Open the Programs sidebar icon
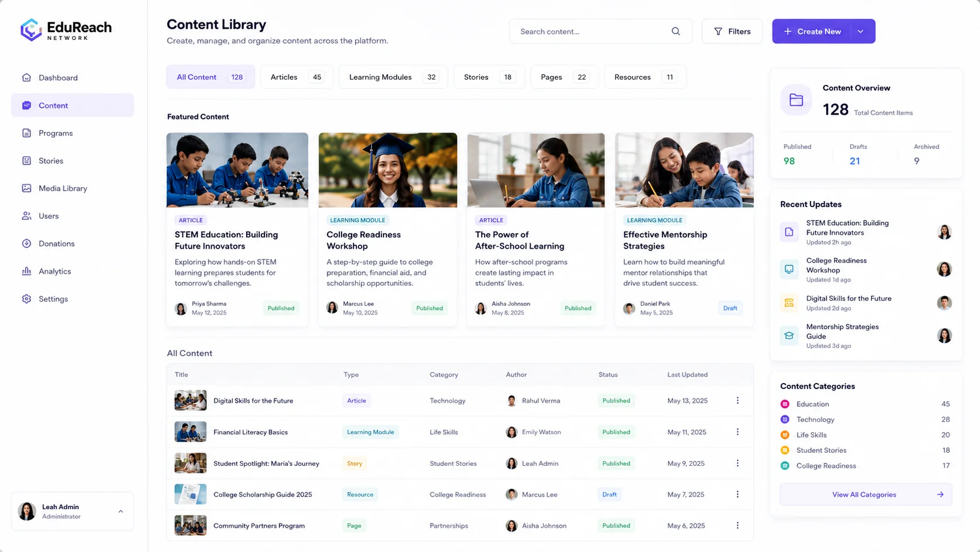Screen dimensions: 980x552 [x=26, y=133]
